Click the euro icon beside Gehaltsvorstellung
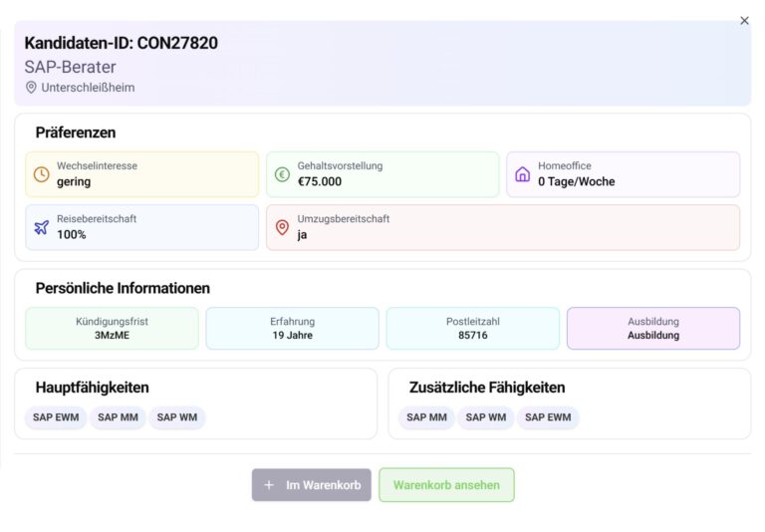765x532 pixels. 282,174
